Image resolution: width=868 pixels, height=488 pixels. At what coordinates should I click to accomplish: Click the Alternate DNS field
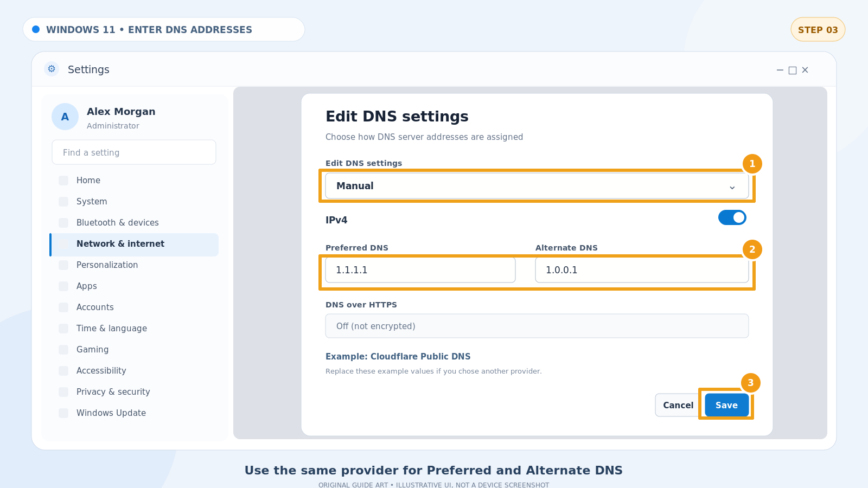[x=642, y=270]
